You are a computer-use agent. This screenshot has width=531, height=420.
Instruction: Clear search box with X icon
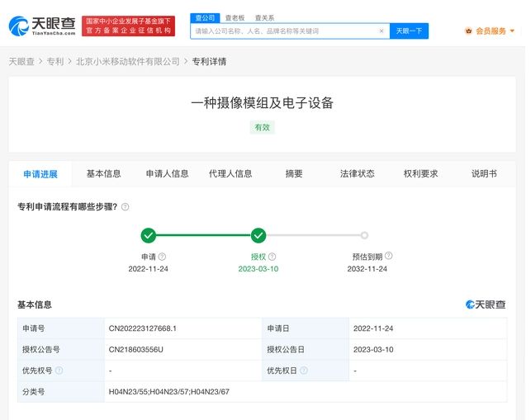tap(381, 31)
